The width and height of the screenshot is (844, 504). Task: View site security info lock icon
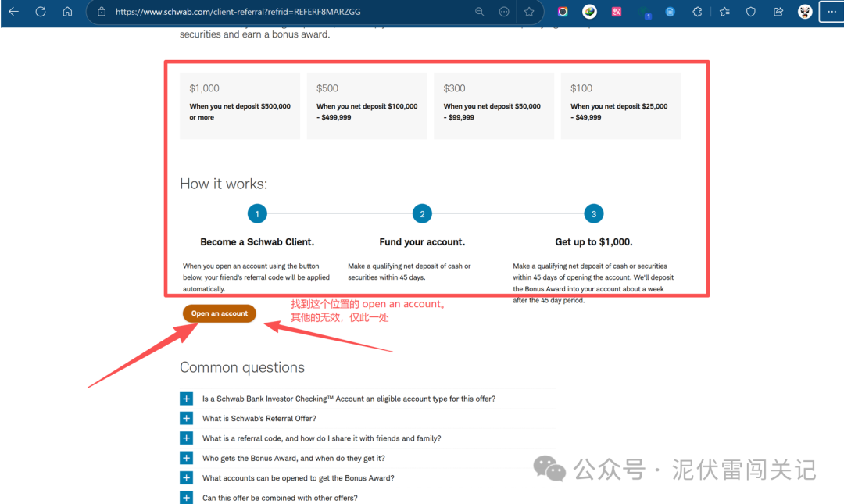point(101,11)
